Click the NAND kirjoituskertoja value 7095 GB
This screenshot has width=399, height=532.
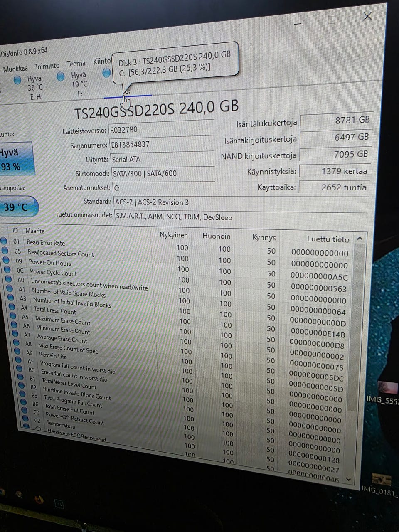point(335,155)
